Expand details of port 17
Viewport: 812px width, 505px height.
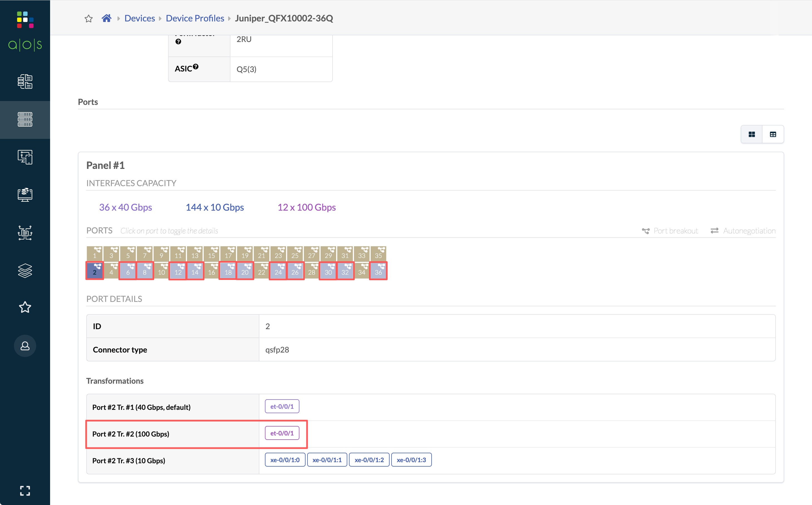[x=228, y=254]
